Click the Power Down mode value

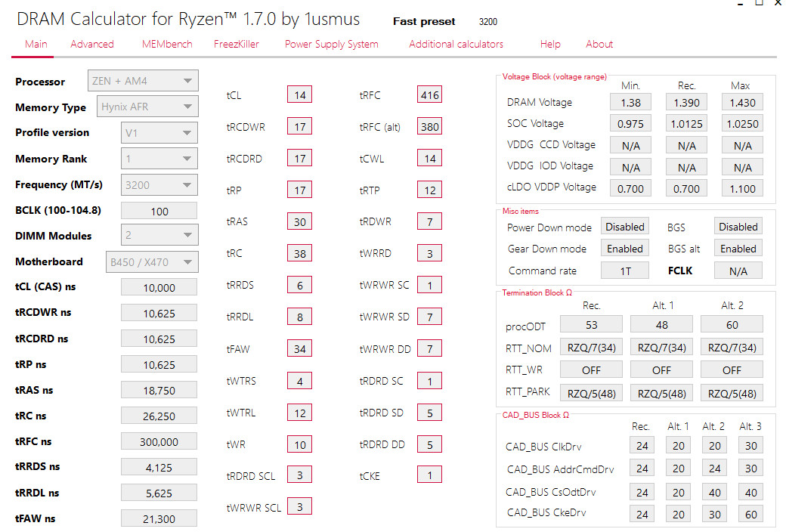point(624,227)
